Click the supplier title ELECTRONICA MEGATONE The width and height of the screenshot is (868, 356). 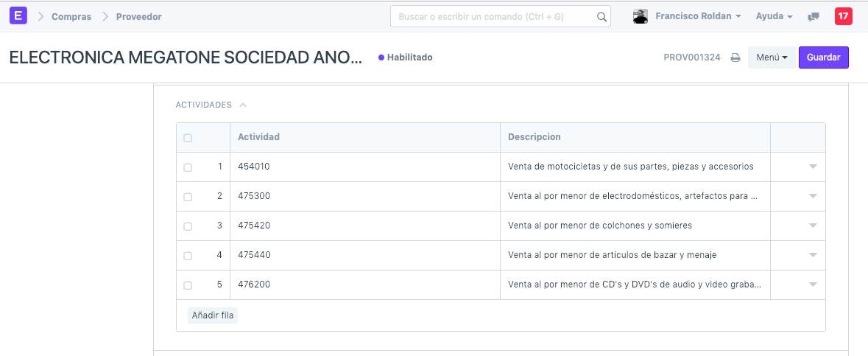tap(186, 57)
